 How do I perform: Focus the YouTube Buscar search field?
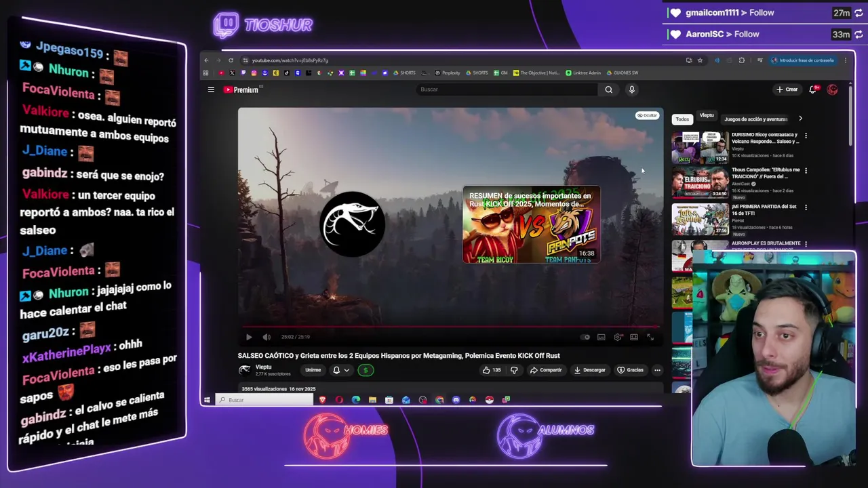point(507,89)
